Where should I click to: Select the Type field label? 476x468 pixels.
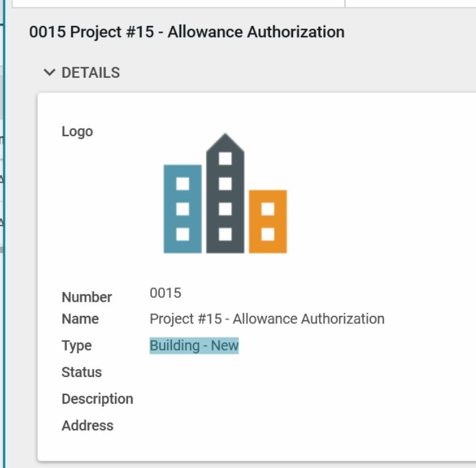[x=77, y=346]
